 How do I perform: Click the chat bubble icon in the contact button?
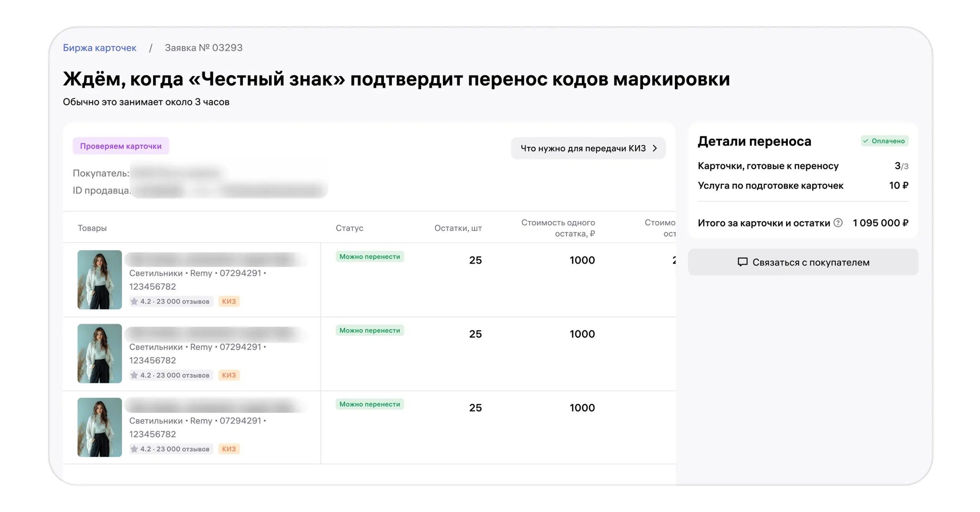(x=742, y=262)
